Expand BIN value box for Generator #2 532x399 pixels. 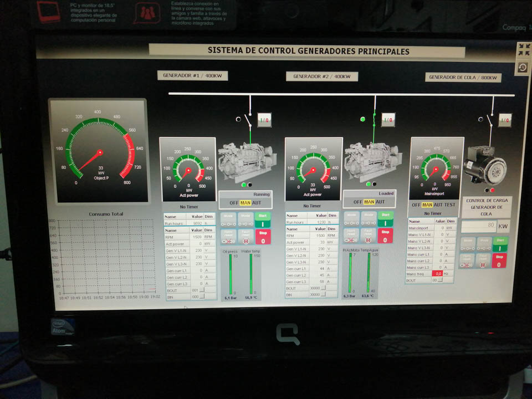click(x=323, y=294)
